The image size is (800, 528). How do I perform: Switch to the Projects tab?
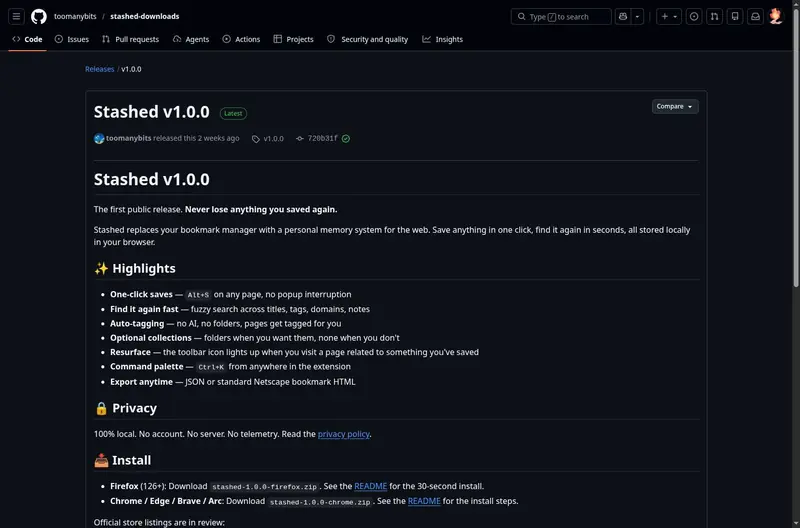293,39
